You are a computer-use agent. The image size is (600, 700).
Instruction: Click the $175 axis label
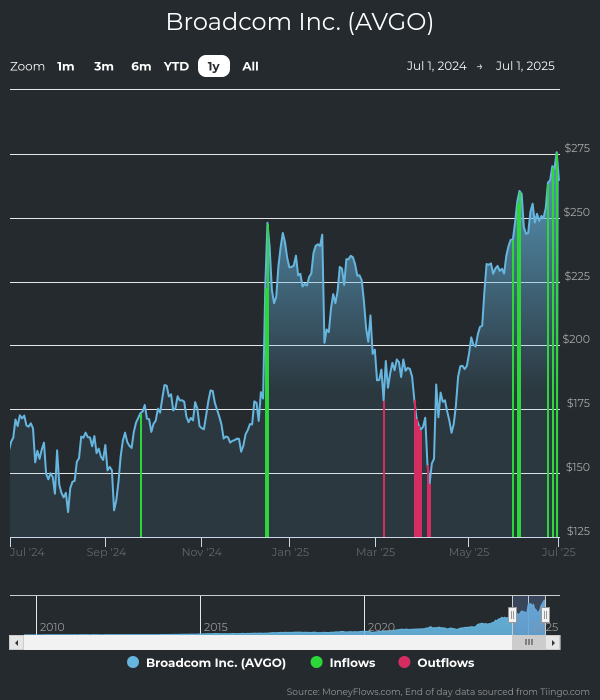[578, 403]
